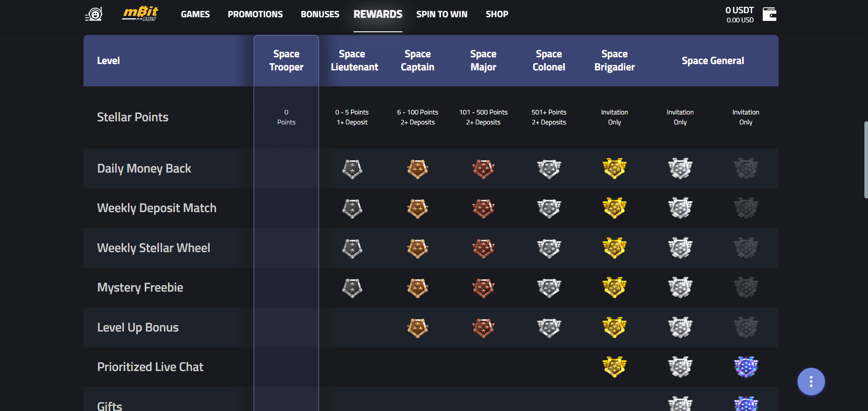Click the gold Space Colonel badge for Daily Money Back
Screen dimensions: 868x411
click(614, 168)
